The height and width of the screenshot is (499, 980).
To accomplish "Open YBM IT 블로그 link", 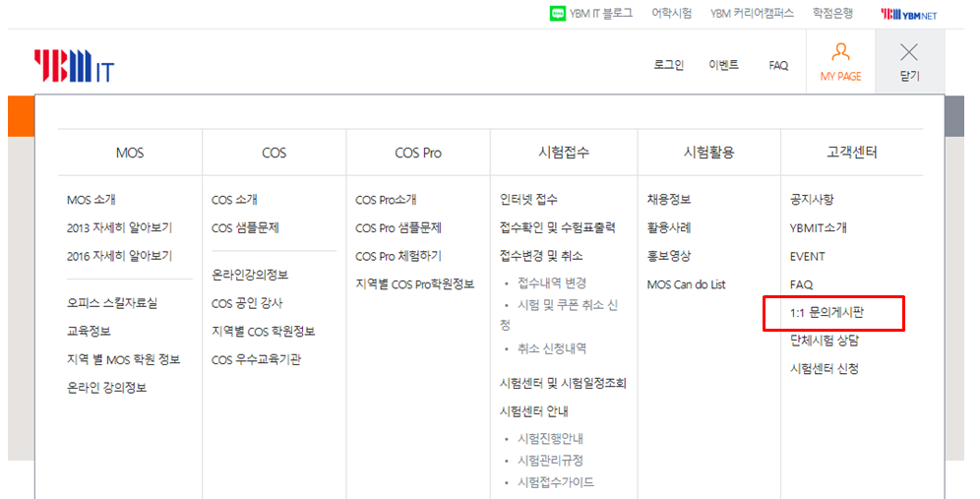I will tap(600, 13).
